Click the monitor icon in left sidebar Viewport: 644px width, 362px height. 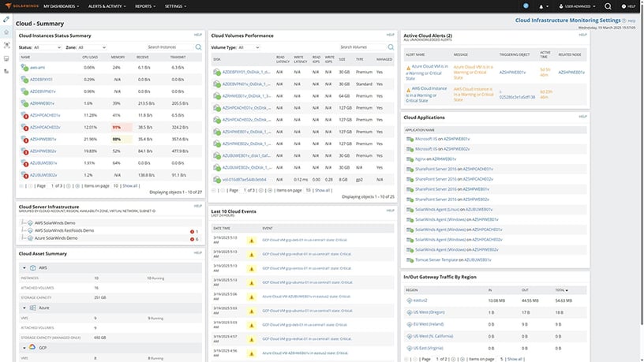[6, 58]
